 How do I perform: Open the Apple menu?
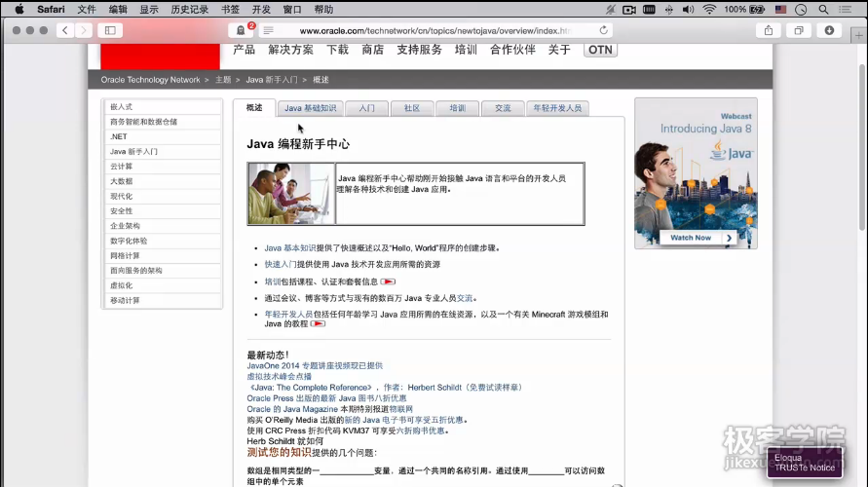19,10
